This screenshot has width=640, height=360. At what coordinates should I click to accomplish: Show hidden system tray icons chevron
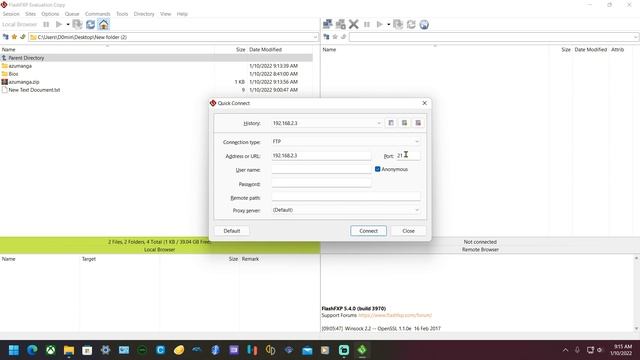(565, 350)
